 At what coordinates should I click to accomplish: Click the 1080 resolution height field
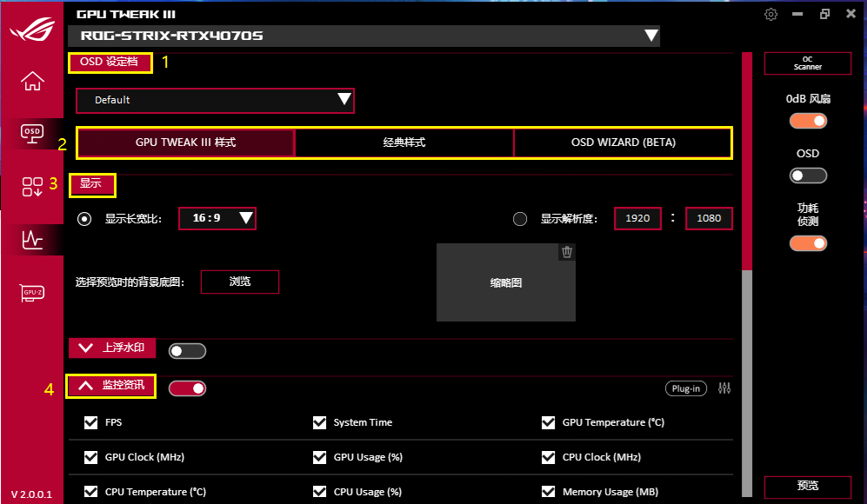(709, 218)
